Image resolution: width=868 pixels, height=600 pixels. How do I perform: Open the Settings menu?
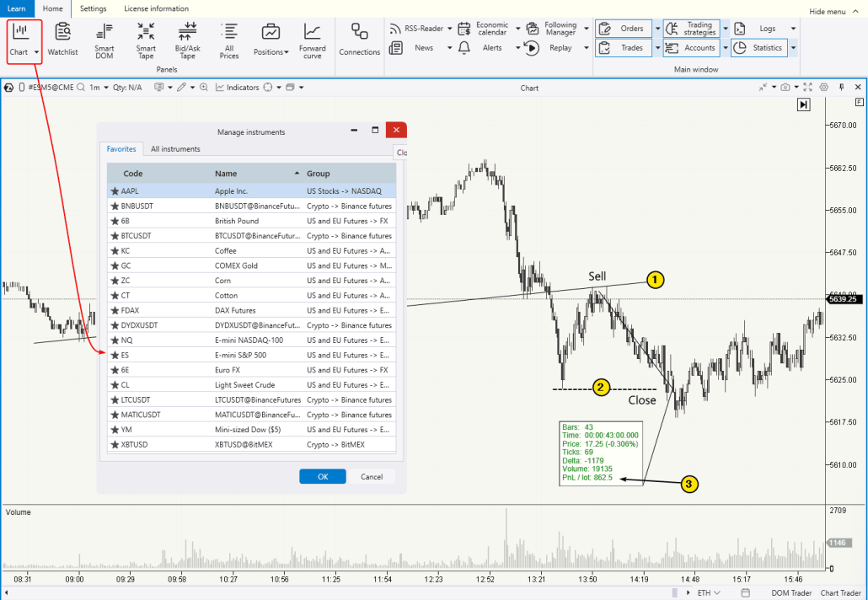pos(94,9)
